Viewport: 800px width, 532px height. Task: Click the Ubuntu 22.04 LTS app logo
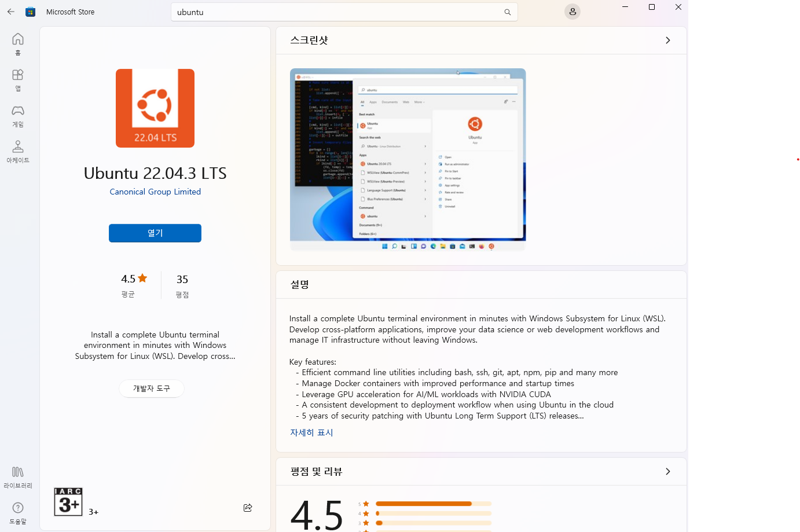(155, 108)
